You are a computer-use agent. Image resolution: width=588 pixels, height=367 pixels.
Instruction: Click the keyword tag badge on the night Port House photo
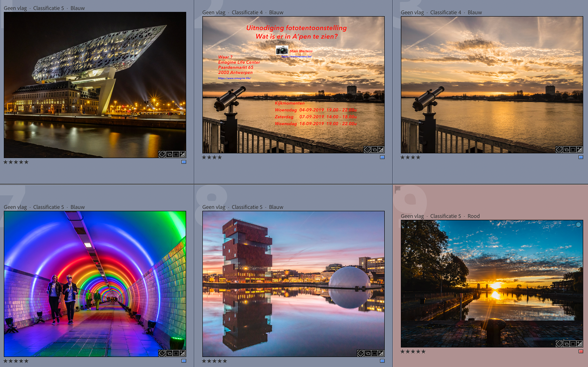coord(162,154)
